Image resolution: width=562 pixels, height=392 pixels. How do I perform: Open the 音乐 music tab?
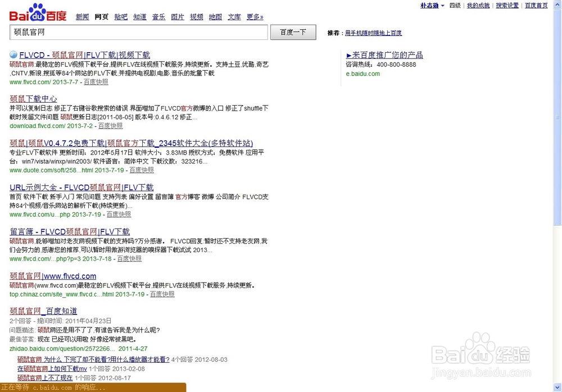(x=159, y=17)
